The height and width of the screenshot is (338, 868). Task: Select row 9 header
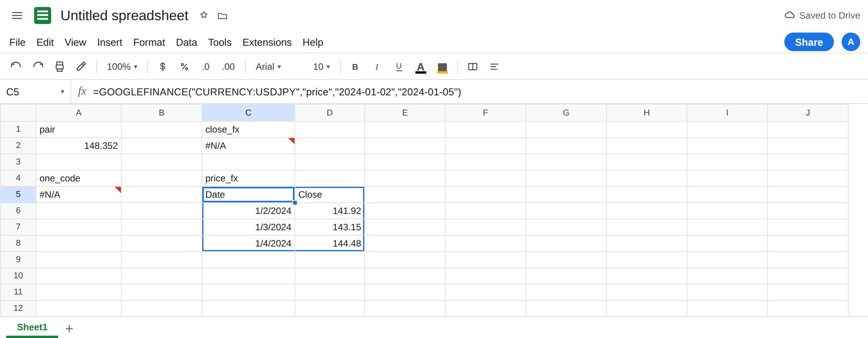point(18,260)
